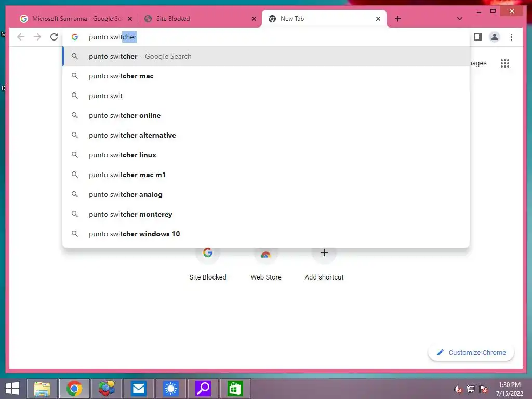532x399 pixels.
Task: Click the Chrome taskbar icon
Action: [74, 389]
